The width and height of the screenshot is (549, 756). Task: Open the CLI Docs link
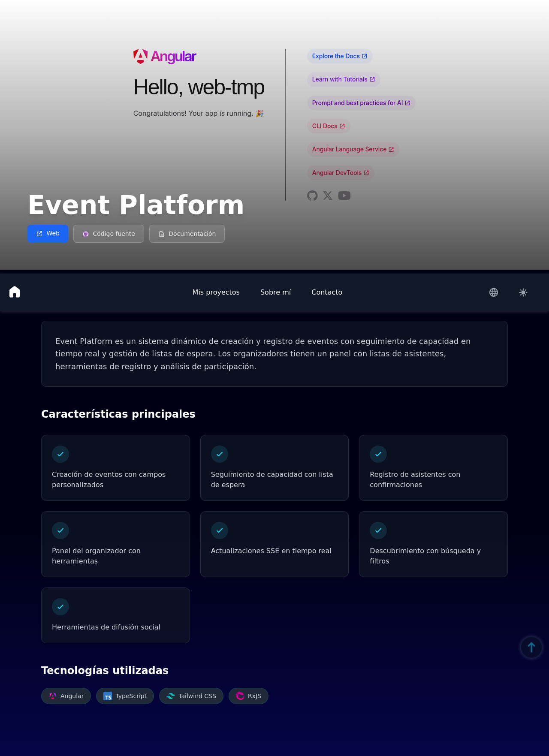[x=329, y=126]
